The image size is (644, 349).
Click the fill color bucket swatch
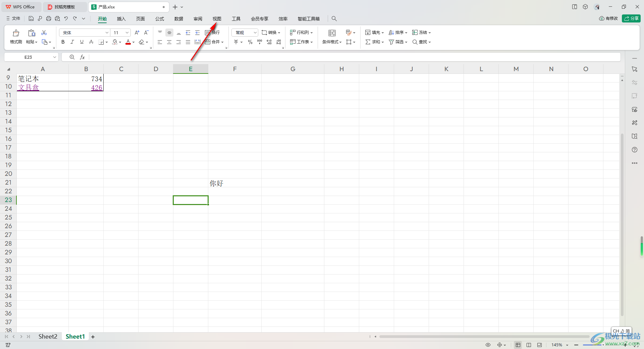[x=115, y=42]
